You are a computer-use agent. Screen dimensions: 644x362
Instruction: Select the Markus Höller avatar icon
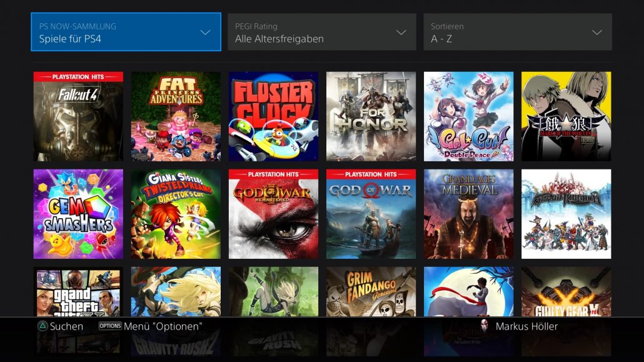pyautogui.click(x=485, y=326)
